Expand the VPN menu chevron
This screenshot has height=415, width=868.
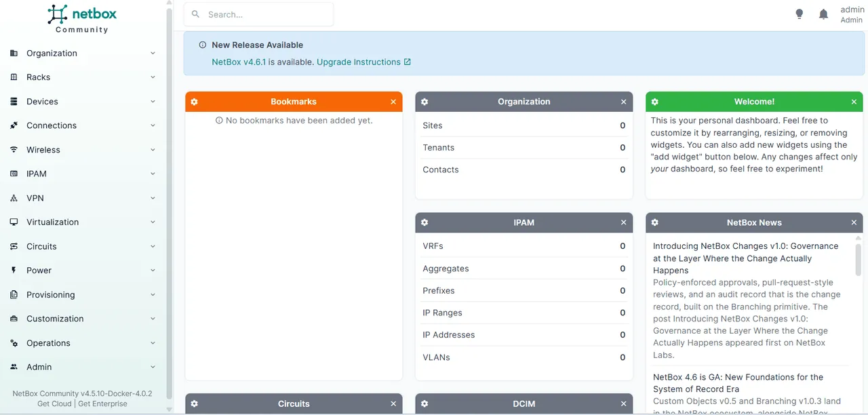(x=153, y=198)
